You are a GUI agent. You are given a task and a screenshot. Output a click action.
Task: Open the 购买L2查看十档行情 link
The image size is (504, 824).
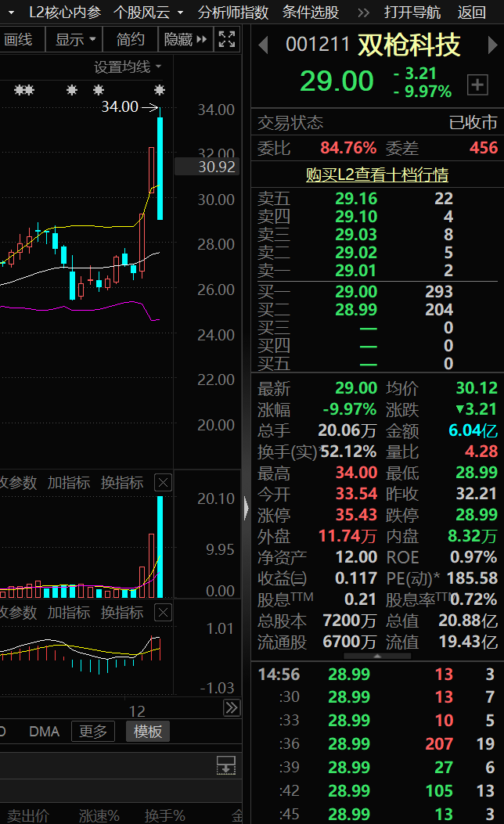377,175
